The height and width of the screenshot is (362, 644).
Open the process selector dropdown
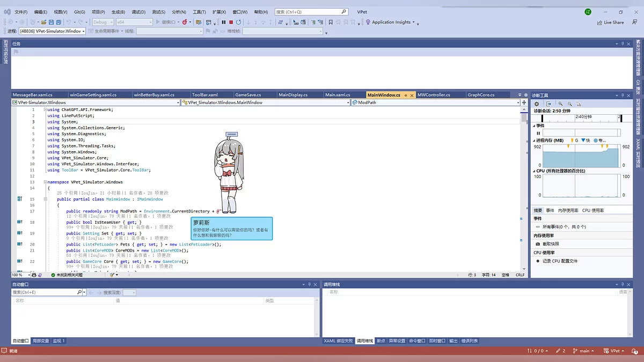[x=83, y=31]
